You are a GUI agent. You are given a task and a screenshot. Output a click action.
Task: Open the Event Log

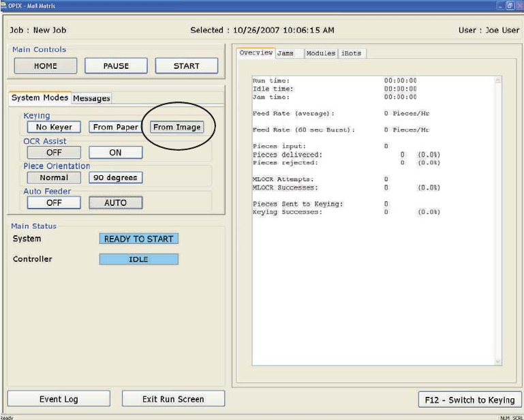(x=59, y=399)
